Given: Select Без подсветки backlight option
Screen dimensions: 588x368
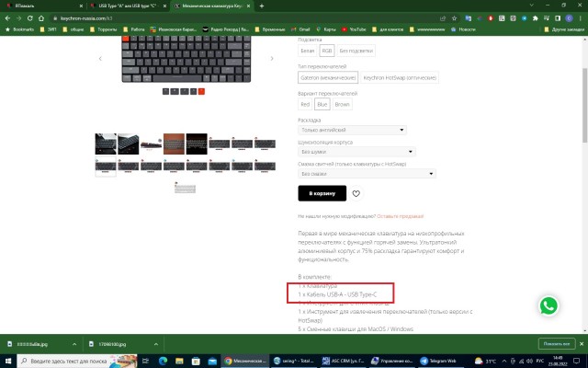Looking at the screenshot, I should coord(356,51).
